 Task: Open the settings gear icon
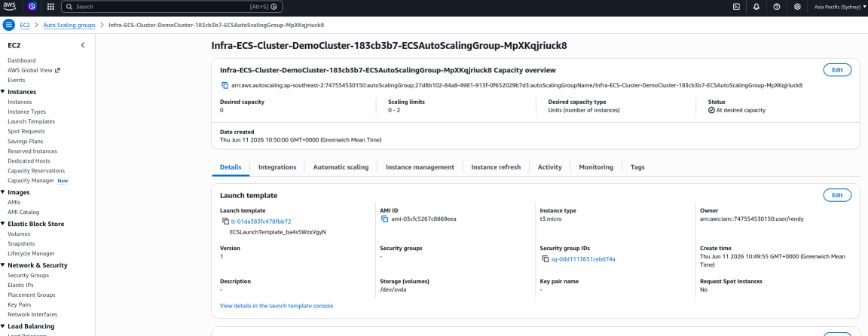pos(797,7)
